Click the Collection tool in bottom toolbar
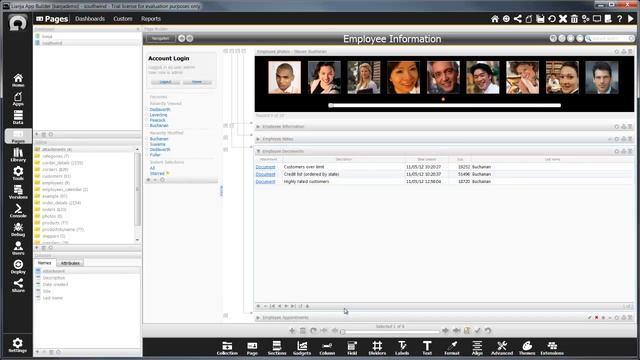 pos(227,348)
